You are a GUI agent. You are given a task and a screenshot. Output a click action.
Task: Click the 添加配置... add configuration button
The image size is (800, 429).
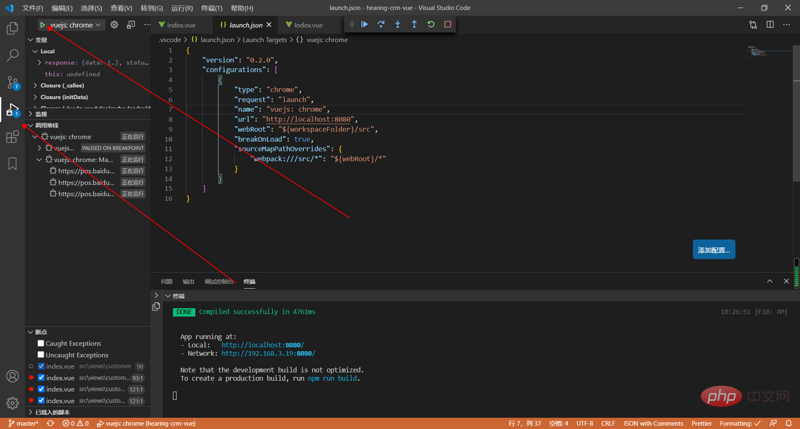(714, 249)
